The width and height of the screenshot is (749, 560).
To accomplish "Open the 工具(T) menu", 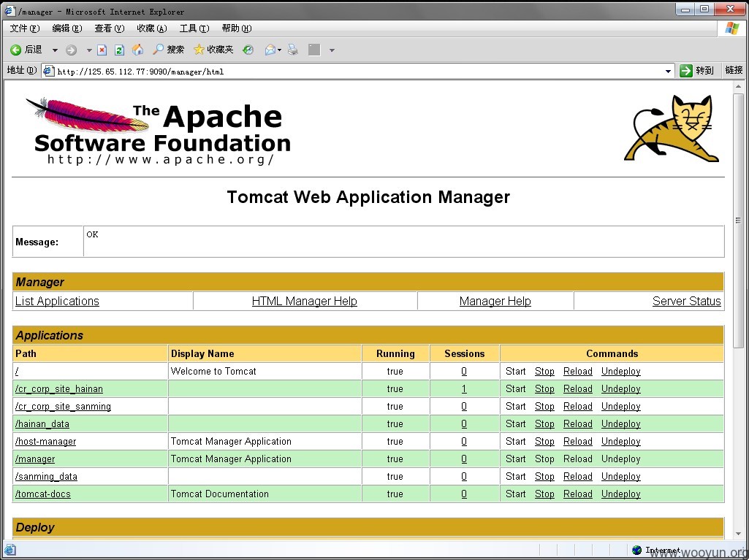I will [x=194, y=28].
